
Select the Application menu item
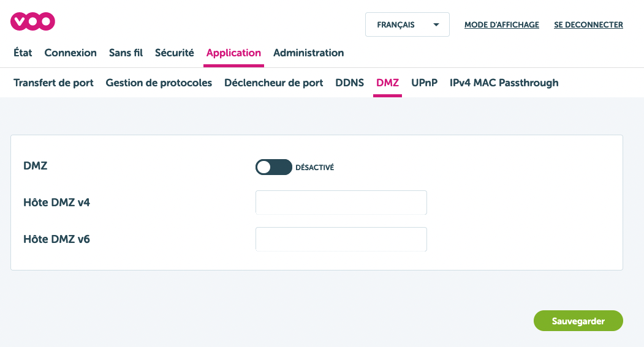233,53
